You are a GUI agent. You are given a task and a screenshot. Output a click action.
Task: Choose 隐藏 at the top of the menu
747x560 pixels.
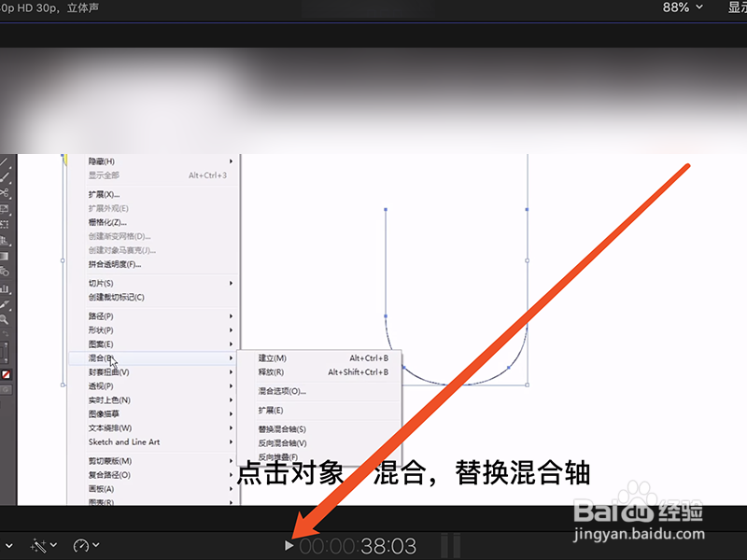coord(103,162)
